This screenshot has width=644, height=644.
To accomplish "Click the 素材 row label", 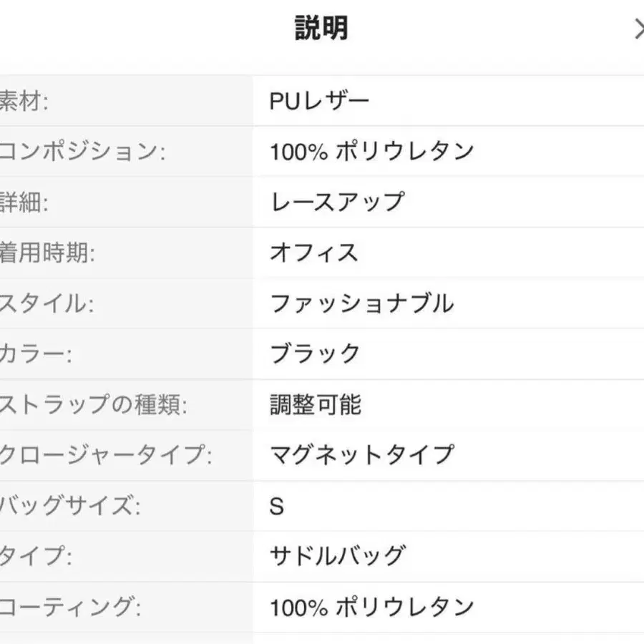I will (21, 100).
